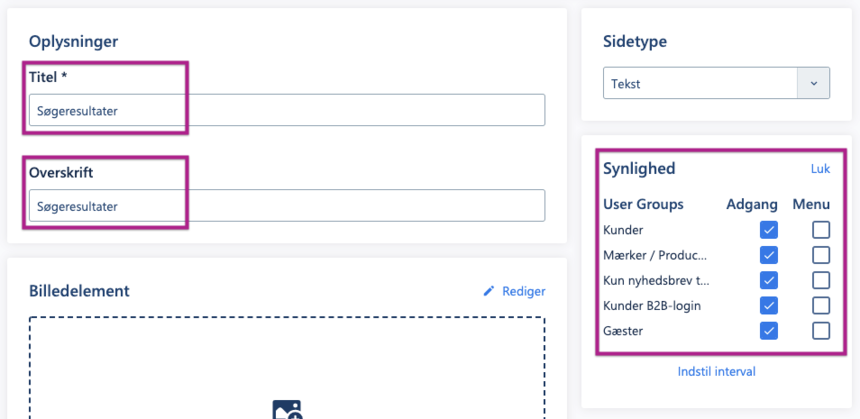Check Menu box for Mærker / Producenter
Screen dimensions: 860x419
(x=821, y=255)
